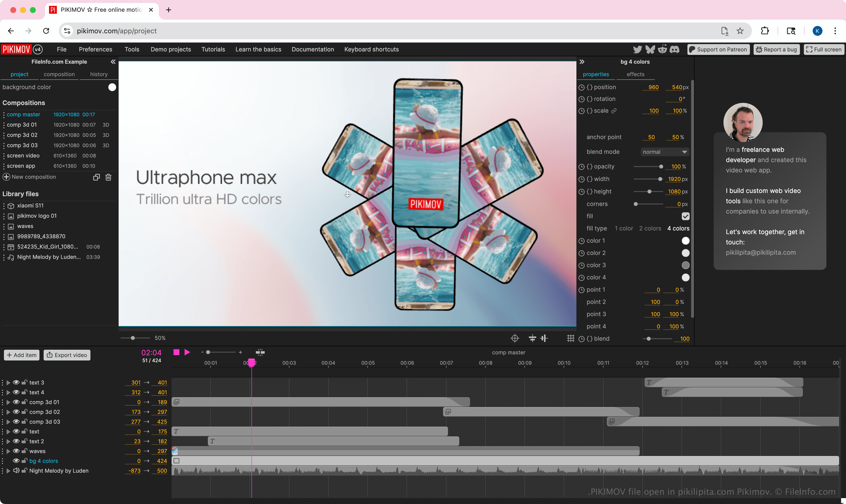The image size is (846, 504).
Task: Click the horizontal align icon below canvas
Action: point(532,338)
